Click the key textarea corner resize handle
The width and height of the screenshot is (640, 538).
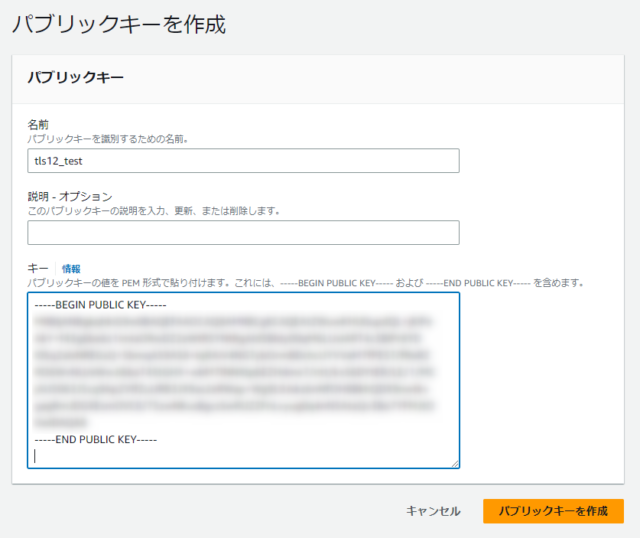(x=455, y=464)
